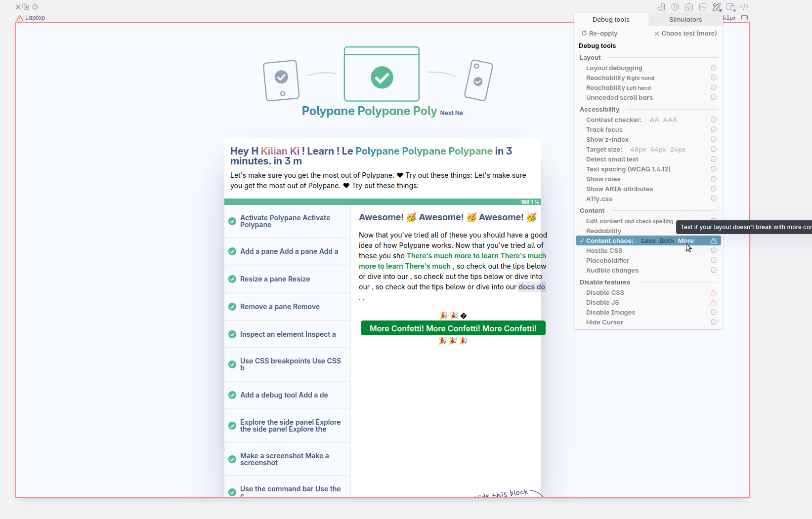812x519 pixels.
Task: Toggle Reachability Right hand overlay
Action: click(620, 78)
